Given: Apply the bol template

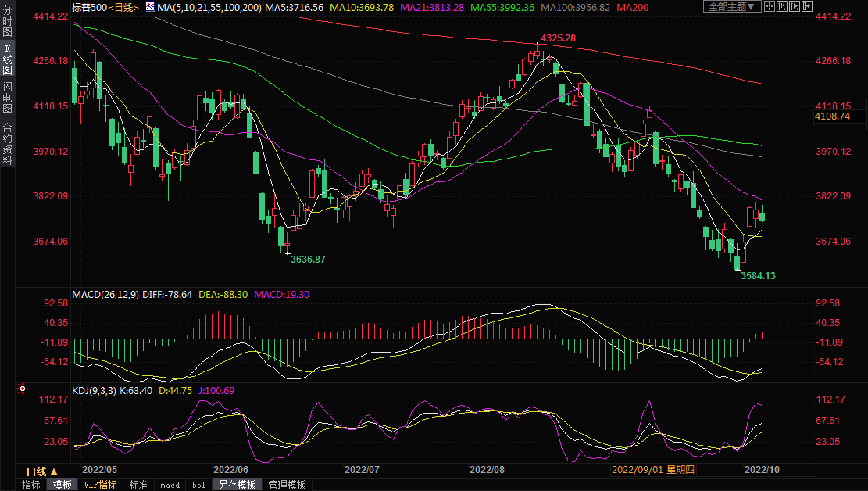Looking at the screenshot, I should (198, 485).
